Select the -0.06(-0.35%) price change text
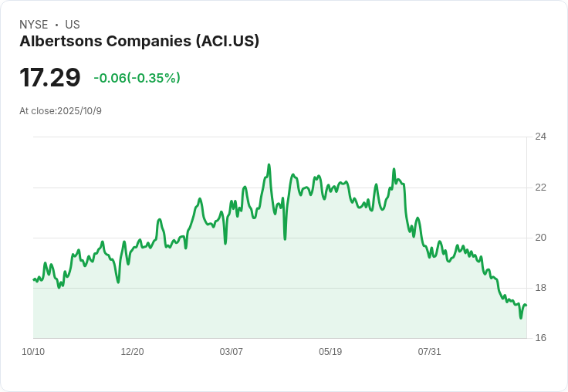The height and width of the screenshot is (392, 568). (137, 78)
